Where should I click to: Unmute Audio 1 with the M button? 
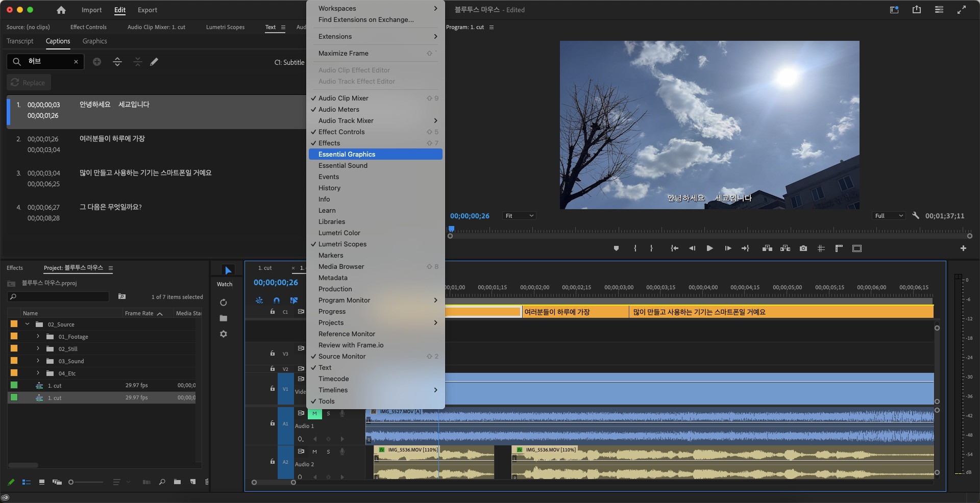coord(314,413)
